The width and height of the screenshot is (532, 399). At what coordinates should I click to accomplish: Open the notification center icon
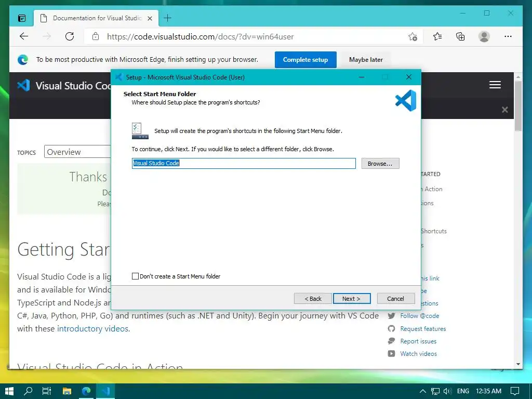click(515, 391)
